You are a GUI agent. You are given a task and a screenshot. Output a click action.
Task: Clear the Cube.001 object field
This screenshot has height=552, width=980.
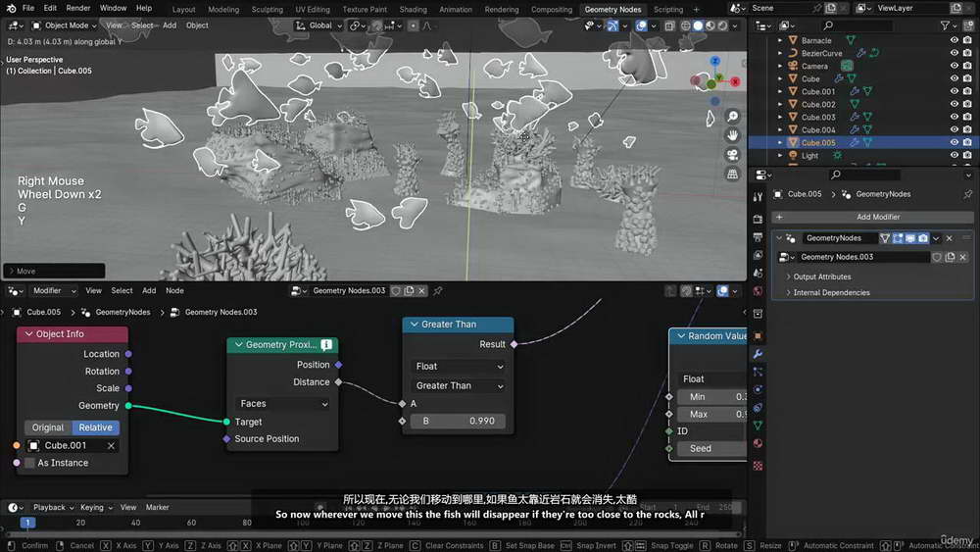[x=111, y=446]
